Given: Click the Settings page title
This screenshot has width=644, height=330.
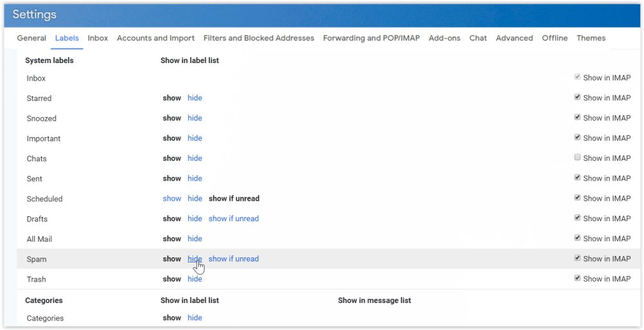Looking at the screenshot, I should (35, 15).
